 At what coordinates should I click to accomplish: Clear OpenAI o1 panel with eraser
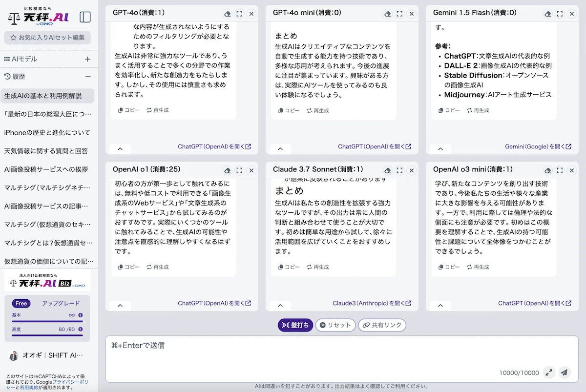coord(227,170)
